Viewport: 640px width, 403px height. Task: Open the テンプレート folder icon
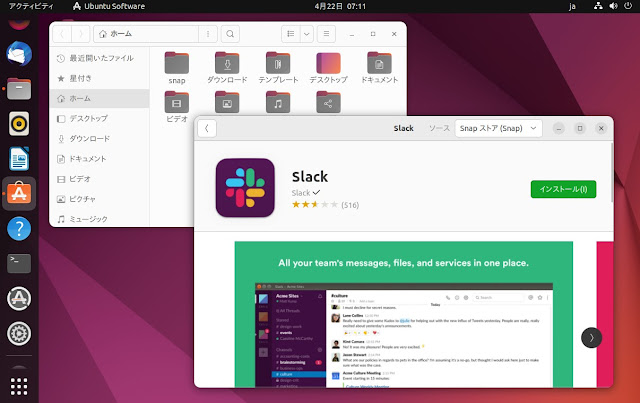[x=278, y=68]
